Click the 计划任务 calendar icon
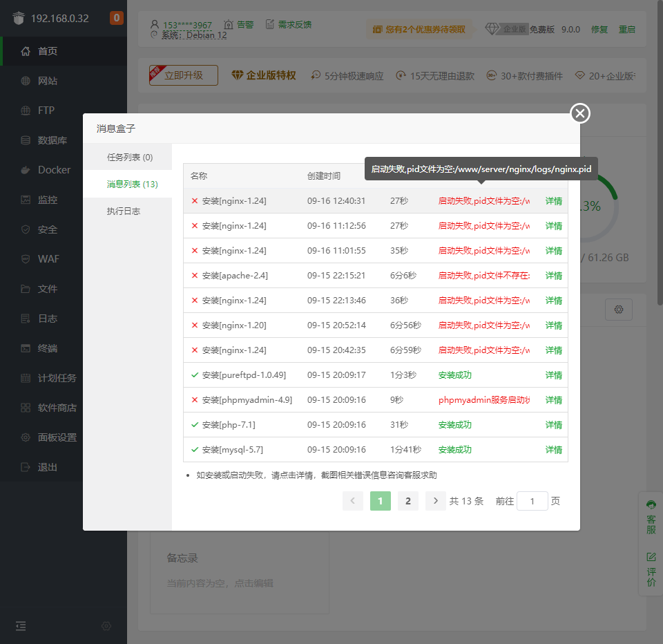Image resolution: width=663 pixels, height=644 pixels. [26, 378]
